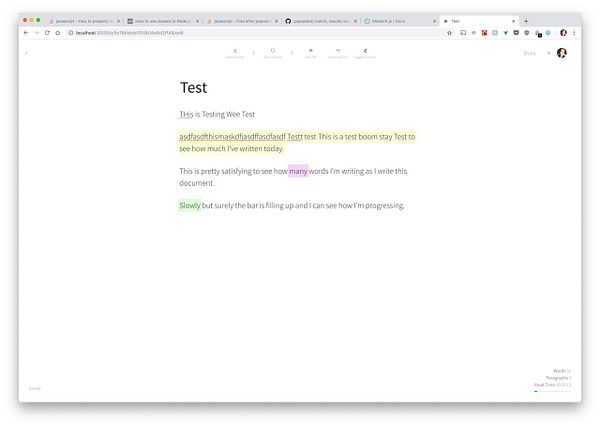Close the GitHub browser tab
The height and width of the screenshot is (427, 600).
pyautogui.click(x=355, y=21)
